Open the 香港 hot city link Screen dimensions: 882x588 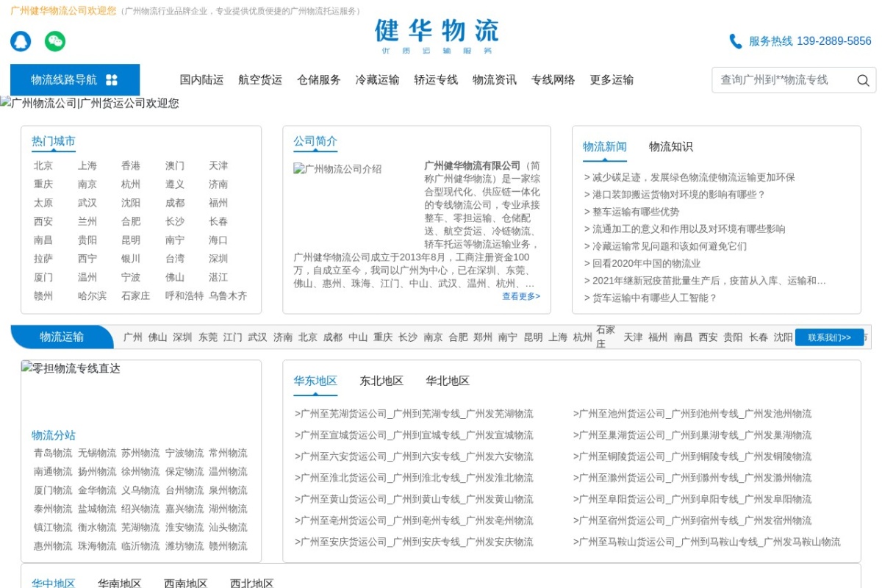pyautogui.click(x=131, y=166)
